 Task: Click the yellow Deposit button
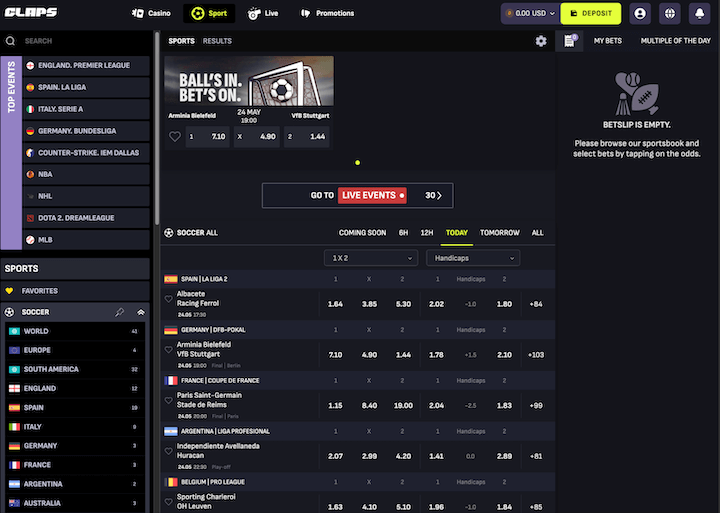590,13
